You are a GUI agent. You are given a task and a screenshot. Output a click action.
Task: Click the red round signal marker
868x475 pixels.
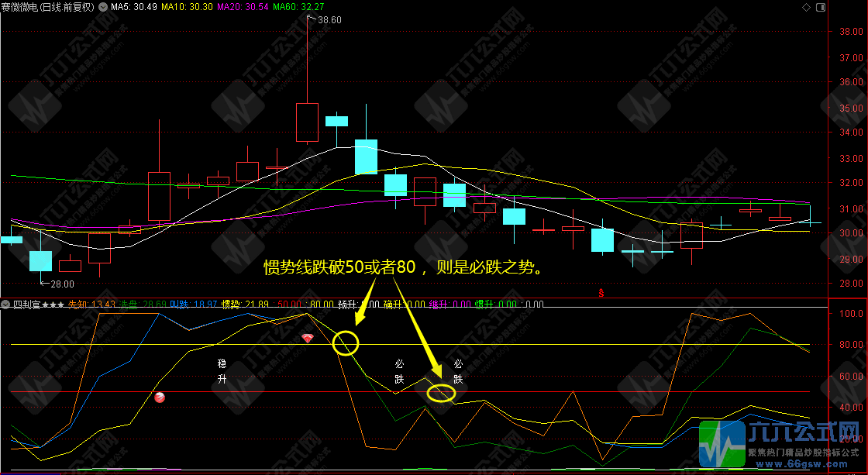(160, 398)
